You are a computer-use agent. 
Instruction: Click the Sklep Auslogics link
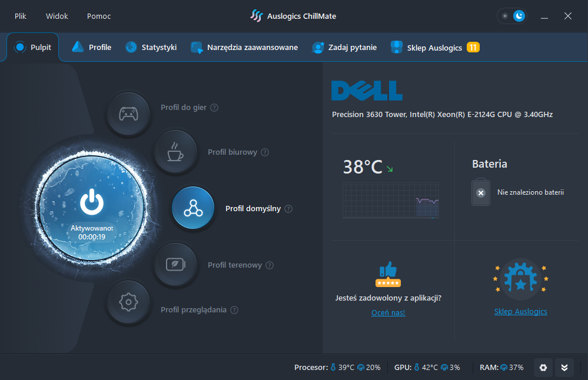tap(520, 311)
